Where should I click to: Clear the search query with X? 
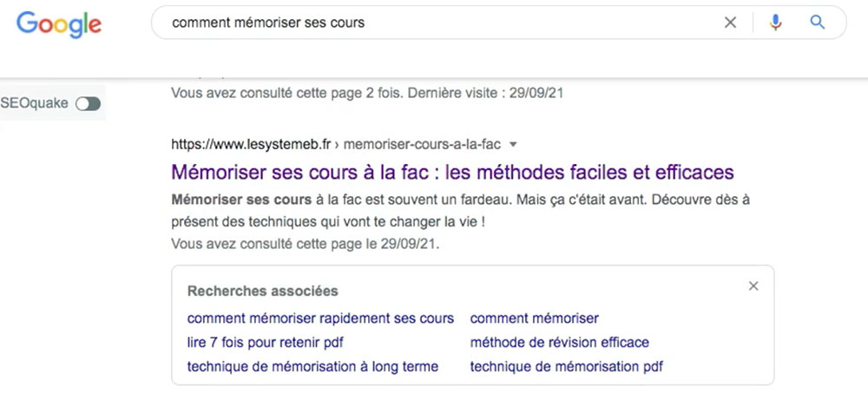click(x=730, y=23)
